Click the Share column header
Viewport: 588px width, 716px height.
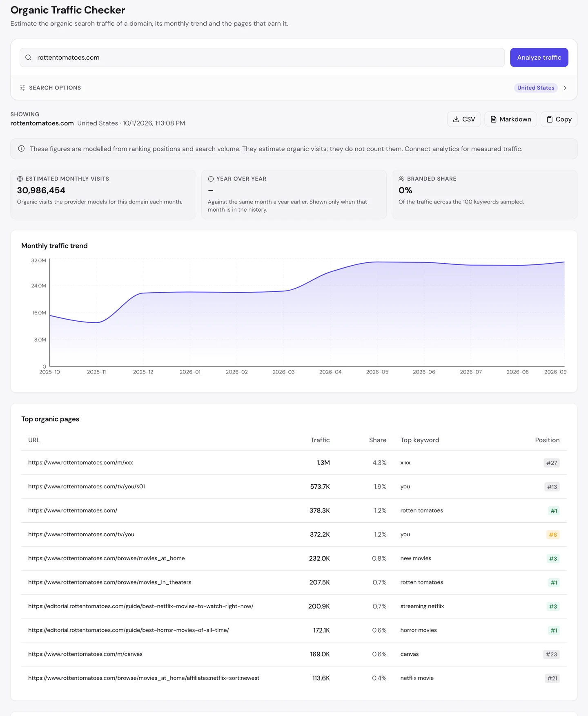coord(378,440)
